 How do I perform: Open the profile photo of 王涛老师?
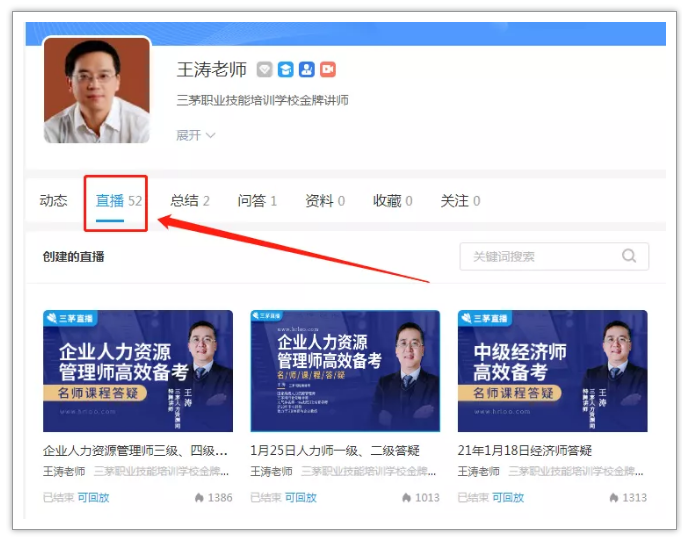[97, 90]
